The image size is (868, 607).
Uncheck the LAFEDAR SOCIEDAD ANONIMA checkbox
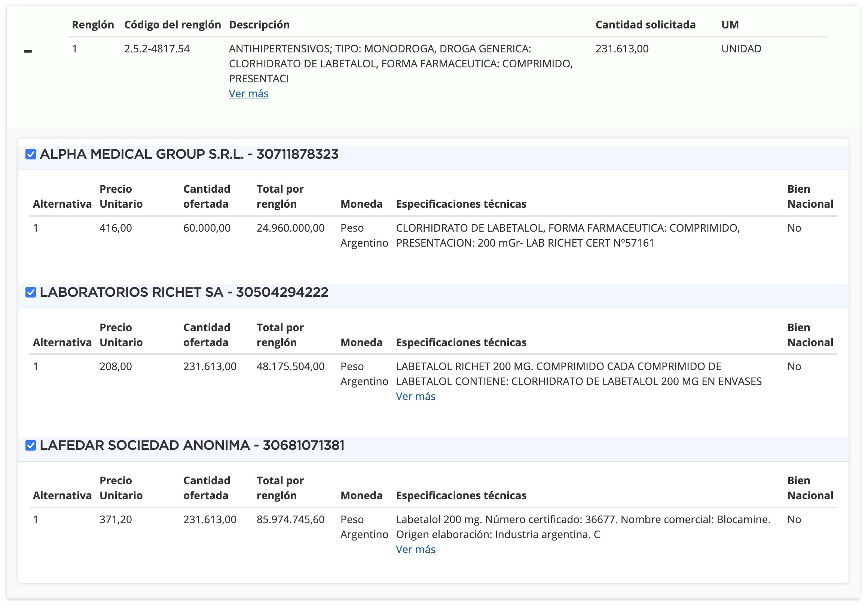[x=31, y=445]
